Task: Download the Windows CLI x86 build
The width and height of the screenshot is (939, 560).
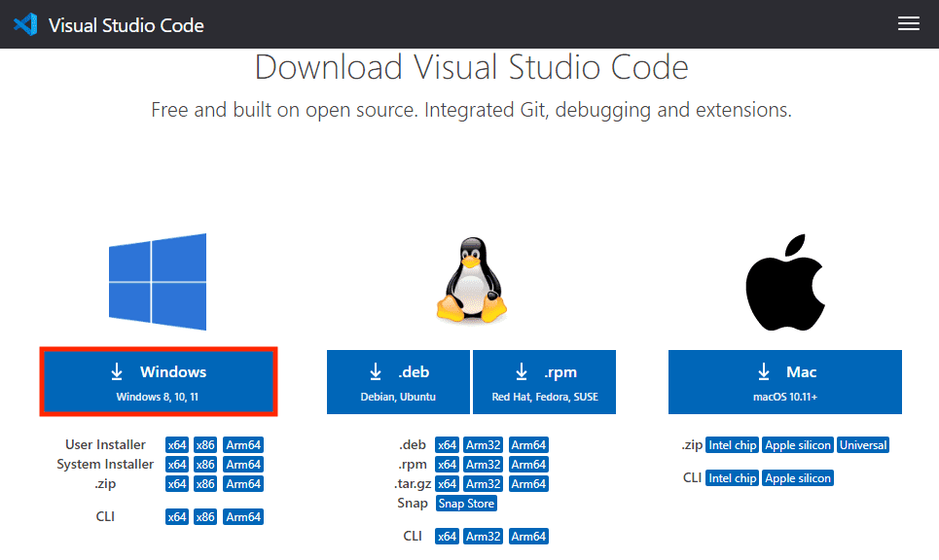Action: coord(205,517)
